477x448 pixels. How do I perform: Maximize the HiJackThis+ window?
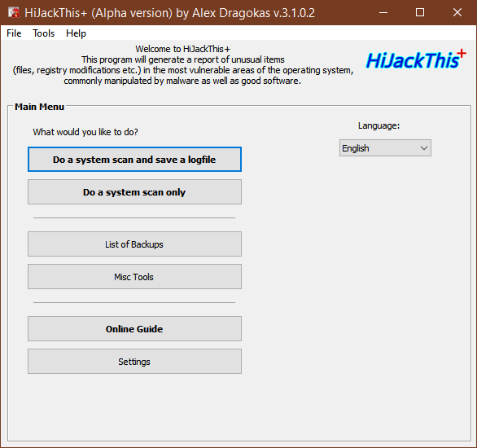420,12
